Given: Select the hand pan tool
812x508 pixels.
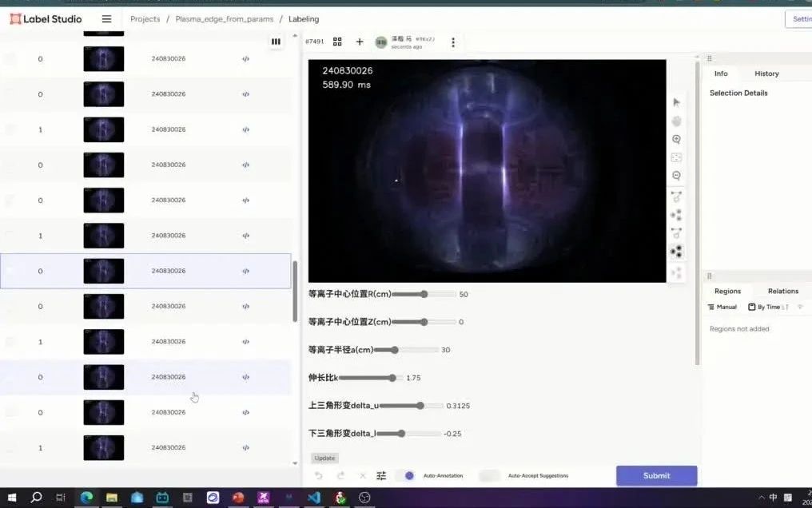Looking at the screenshot, I should coord(676,121).
